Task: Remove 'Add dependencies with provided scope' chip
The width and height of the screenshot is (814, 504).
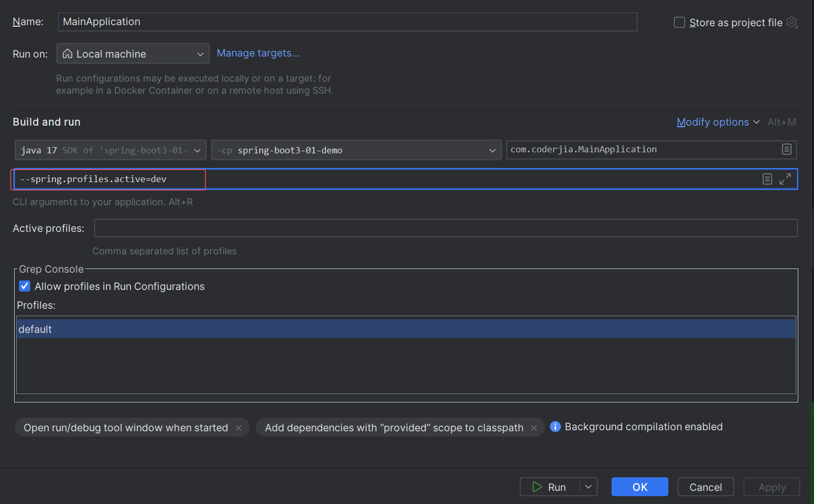Action: tap(534, 428)
